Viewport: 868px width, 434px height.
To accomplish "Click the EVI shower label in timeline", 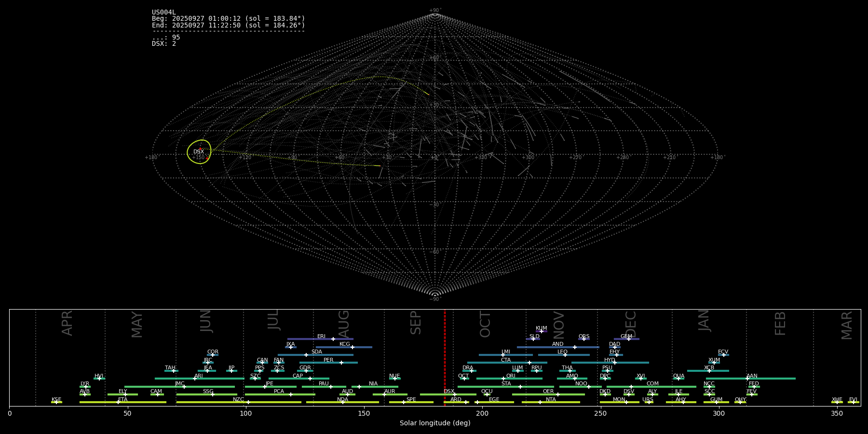I will pos(854,400).
